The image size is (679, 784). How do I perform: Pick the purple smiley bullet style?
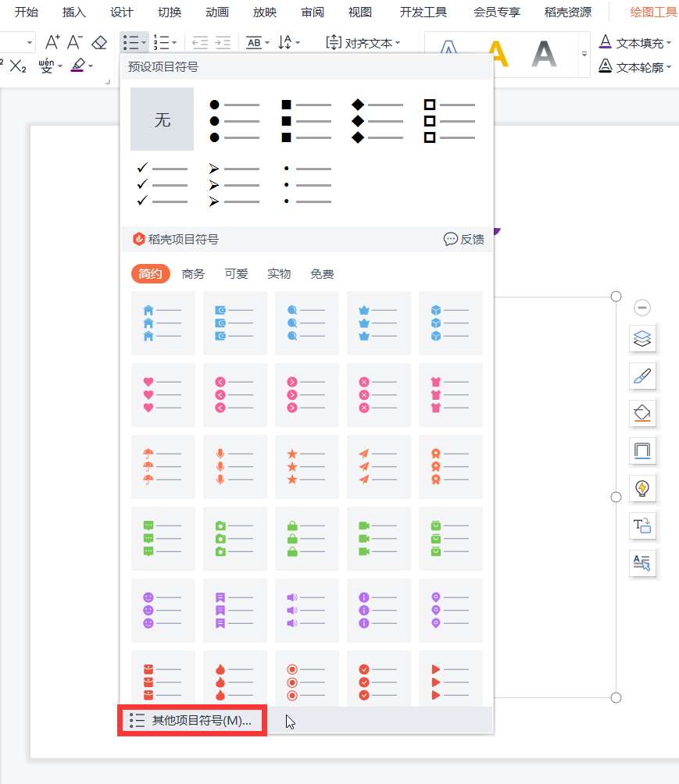(163, 611)
